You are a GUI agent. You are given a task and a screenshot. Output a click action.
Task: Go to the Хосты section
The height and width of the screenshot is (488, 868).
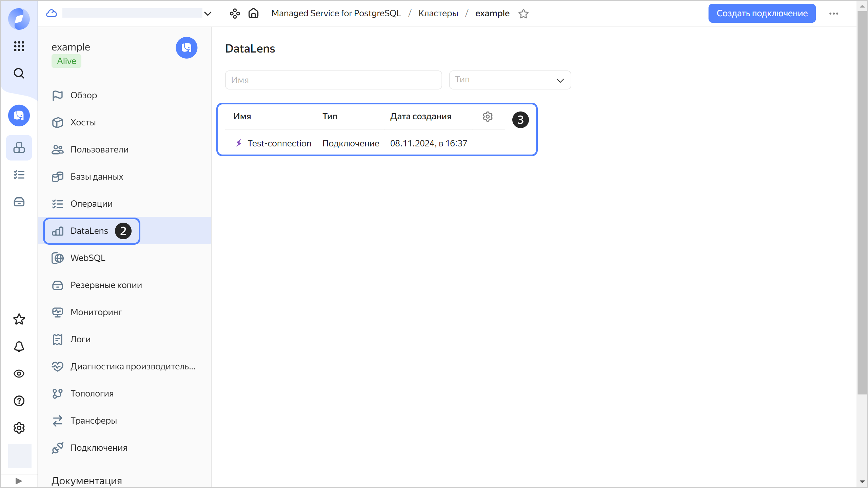(83, 122)
